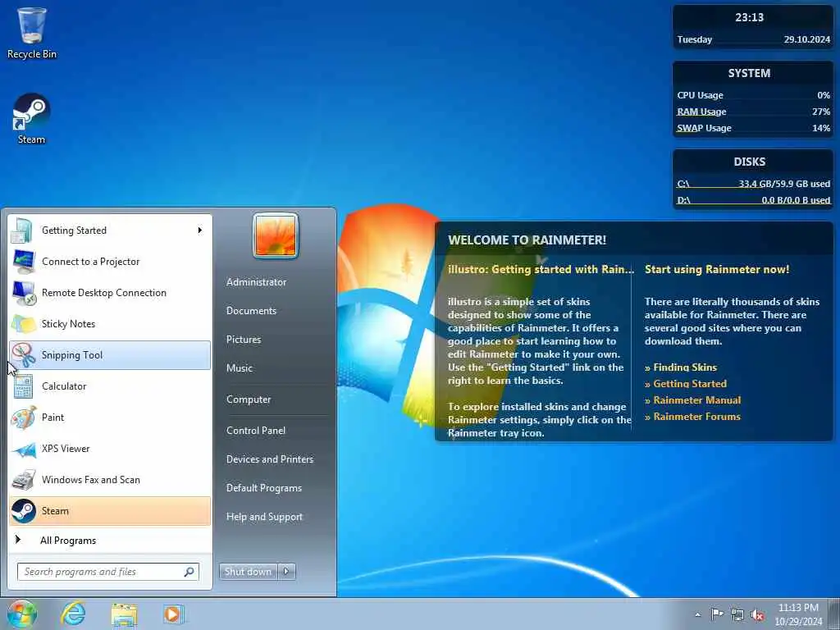Open Documents from the Start menu
Viewport: 840px width, 630px height.
251,311
